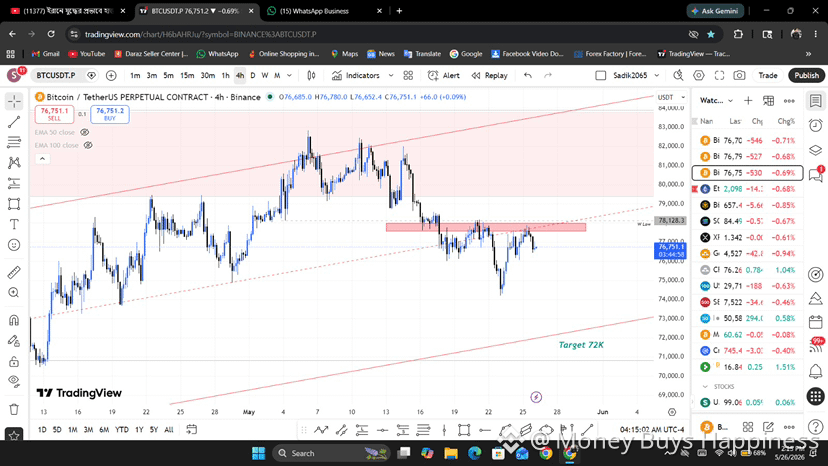Start bar Replay mode
Screen dimensions: 828x466
coord(490,76)
